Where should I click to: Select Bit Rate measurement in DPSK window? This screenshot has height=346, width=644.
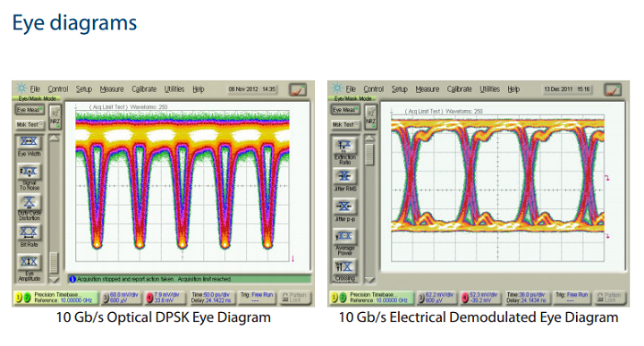[x=29, y=232]
